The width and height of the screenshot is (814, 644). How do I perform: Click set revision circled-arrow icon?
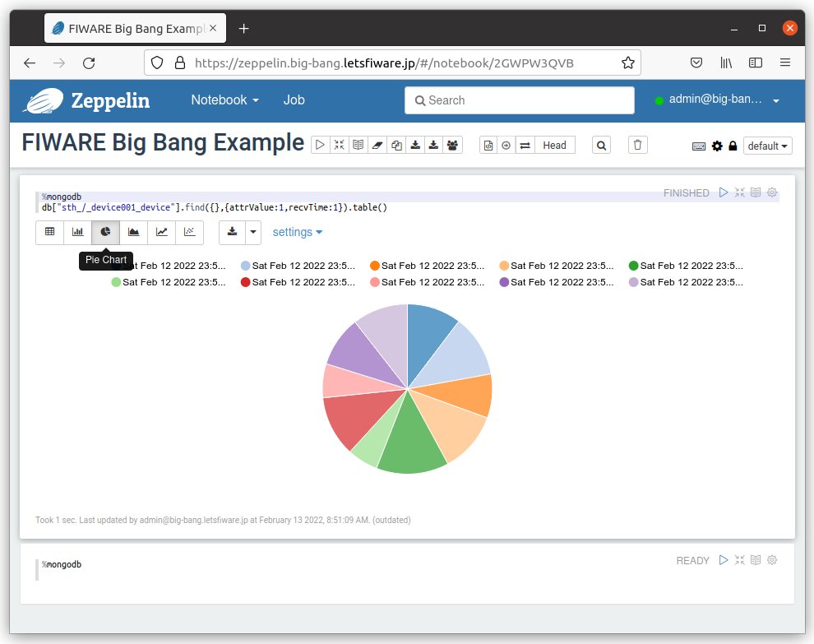(506, 146)
